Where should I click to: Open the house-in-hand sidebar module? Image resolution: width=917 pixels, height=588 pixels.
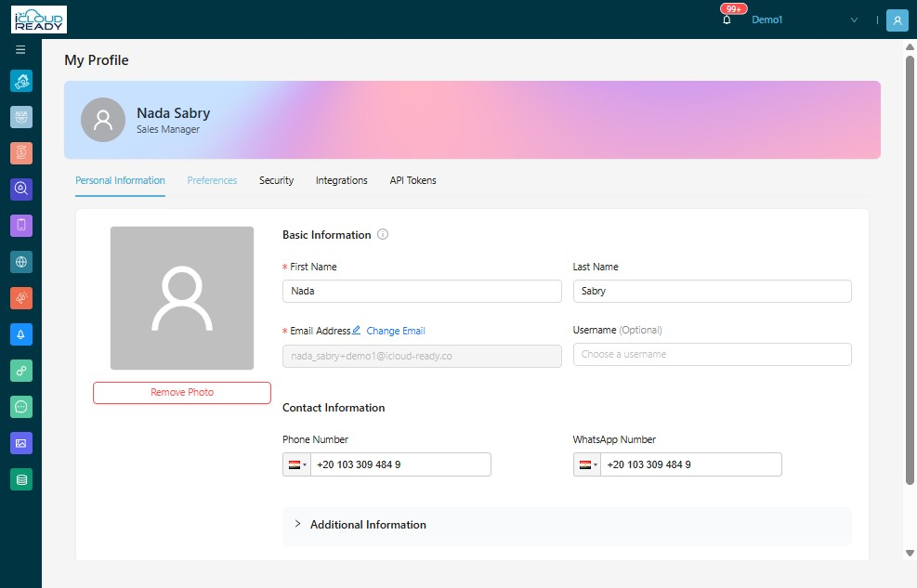(x=21, y=81)
